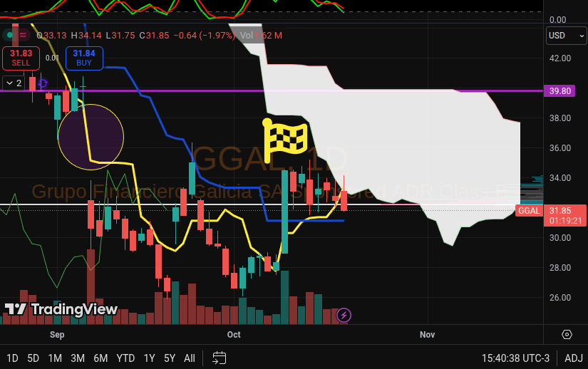Select the 1D time range
This screenshot has width=588, height=369.
point(12,358)
